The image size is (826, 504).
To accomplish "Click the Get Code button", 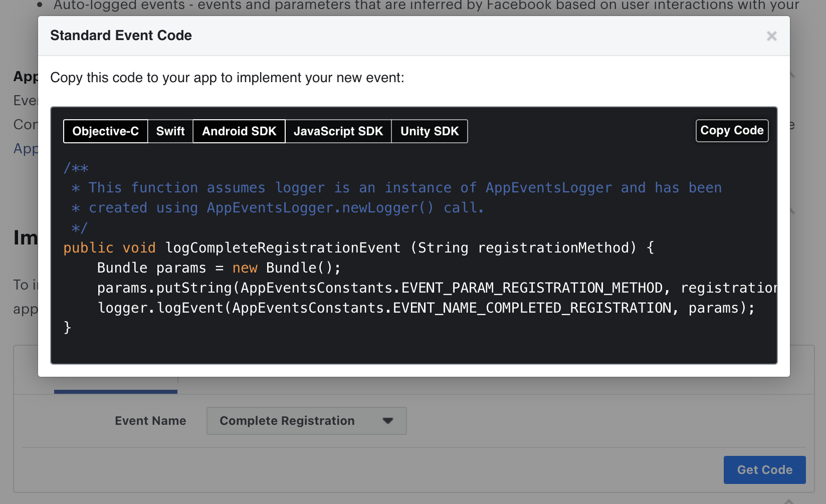I will (x=764, y=470).
